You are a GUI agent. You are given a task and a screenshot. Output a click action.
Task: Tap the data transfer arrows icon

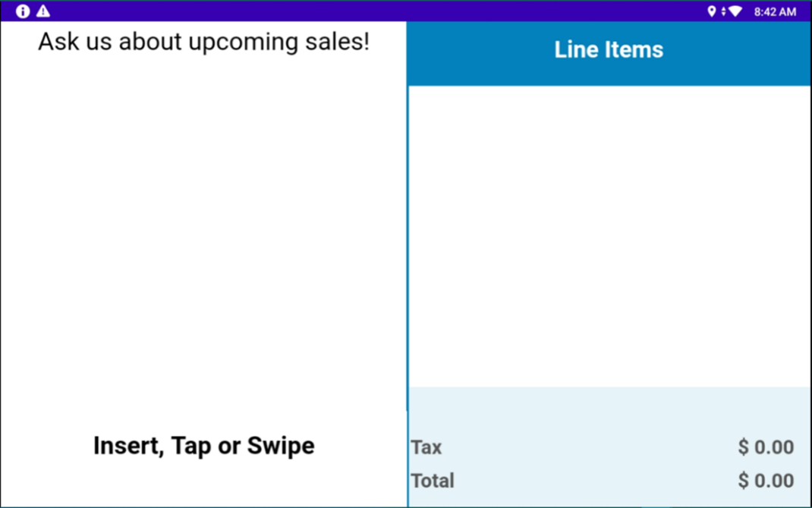pos(723,11)
